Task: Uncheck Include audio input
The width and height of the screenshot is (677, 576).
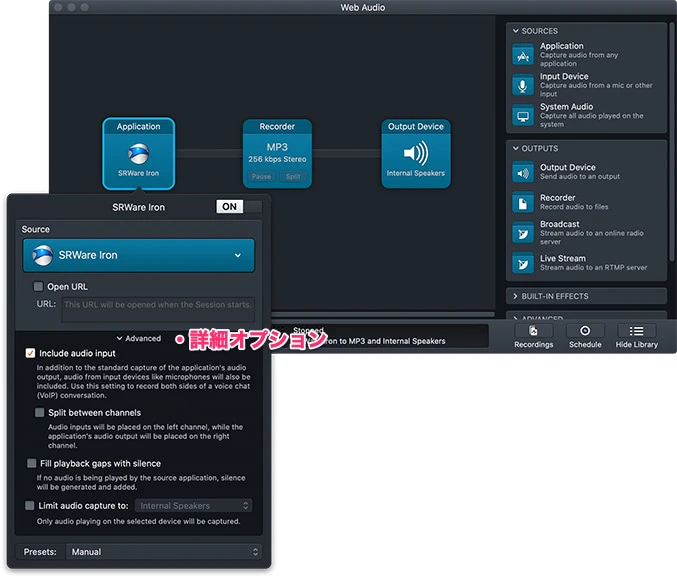Action: point(31,353)
